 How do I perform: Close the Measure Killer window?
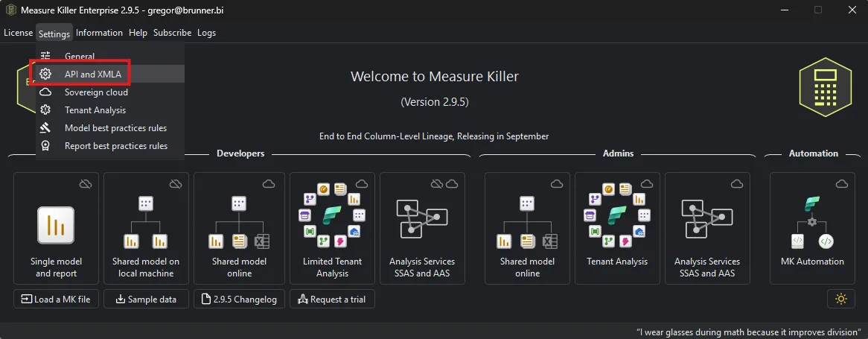pos(852,10)
